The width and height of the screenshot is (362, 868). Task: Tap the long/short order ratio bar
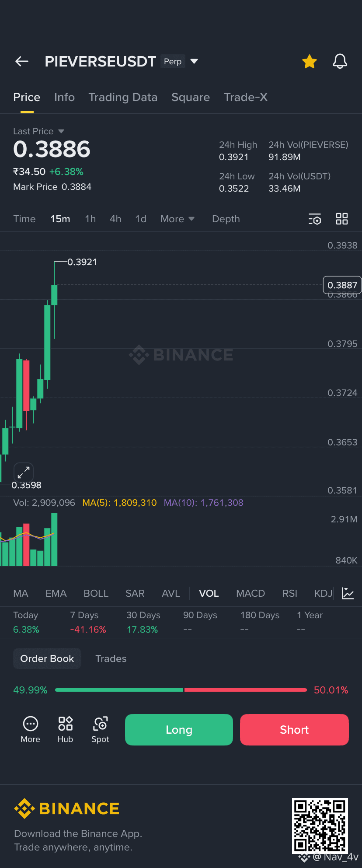(181, 690)
